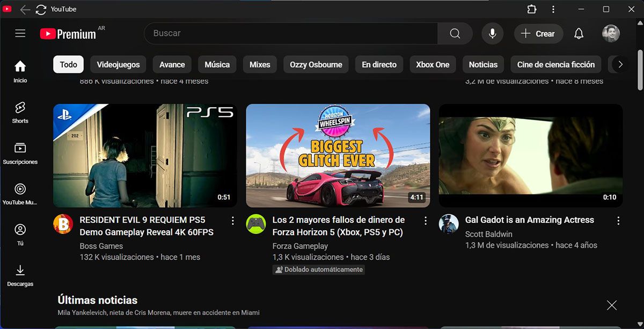The height and width of the screenshot is (329, 644).
Task: Click the search magnifier button
Action: 455,33
